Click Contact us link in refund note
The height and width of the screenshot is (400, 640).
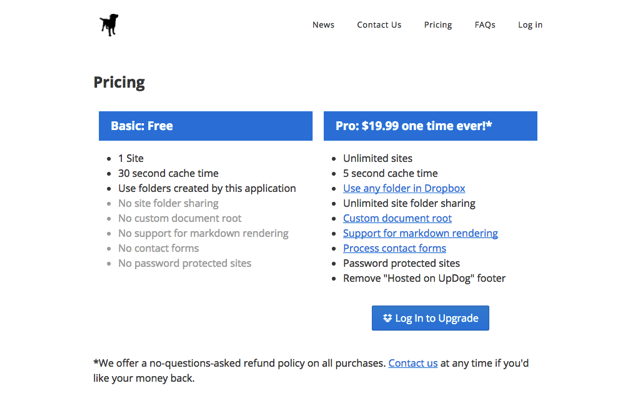coord(413,363)
